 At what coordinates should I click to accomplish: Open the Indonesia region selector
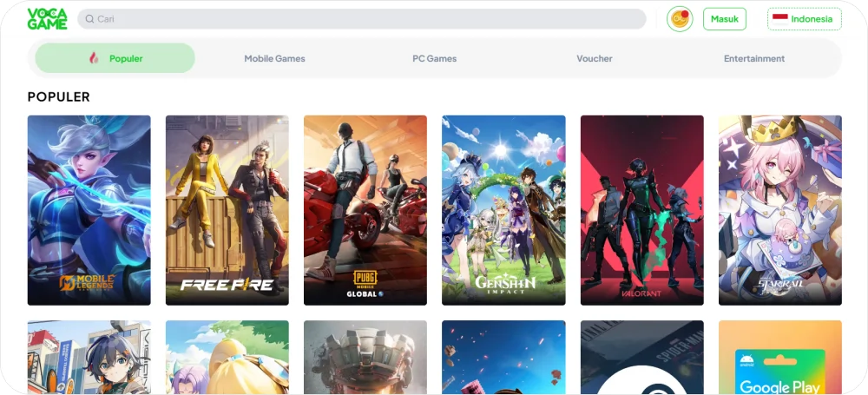(804, 19)
